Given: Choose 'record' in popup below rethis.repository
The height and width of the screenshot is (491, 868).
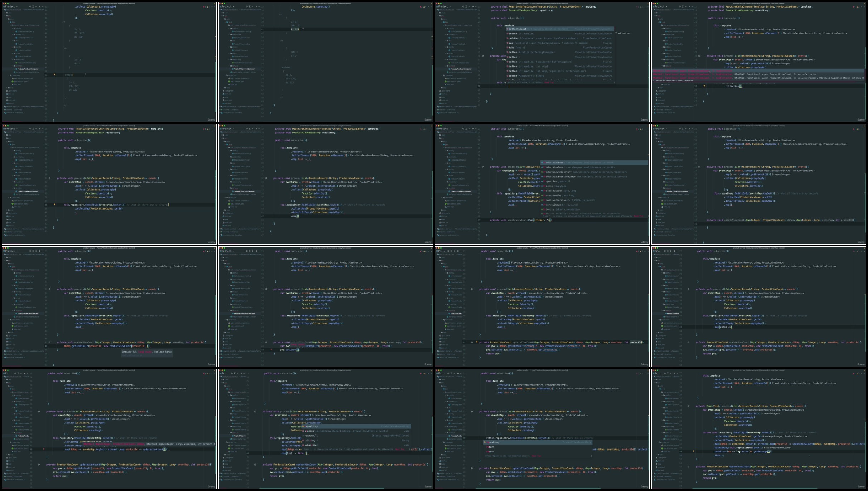Looking at the screenshot, I should (x=538, y=452).
